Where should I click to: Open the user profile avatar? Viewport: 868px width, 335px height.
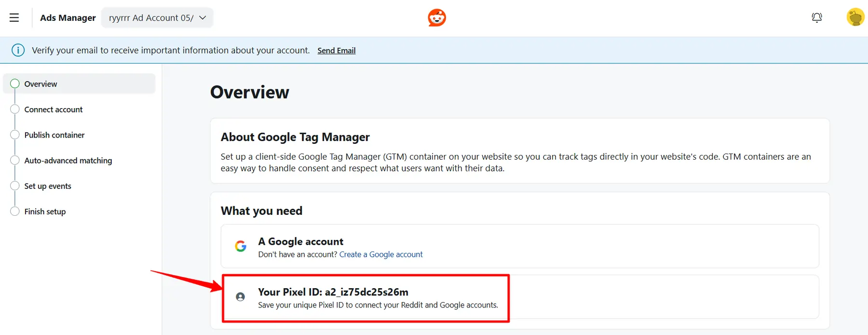tap(855, 17)
